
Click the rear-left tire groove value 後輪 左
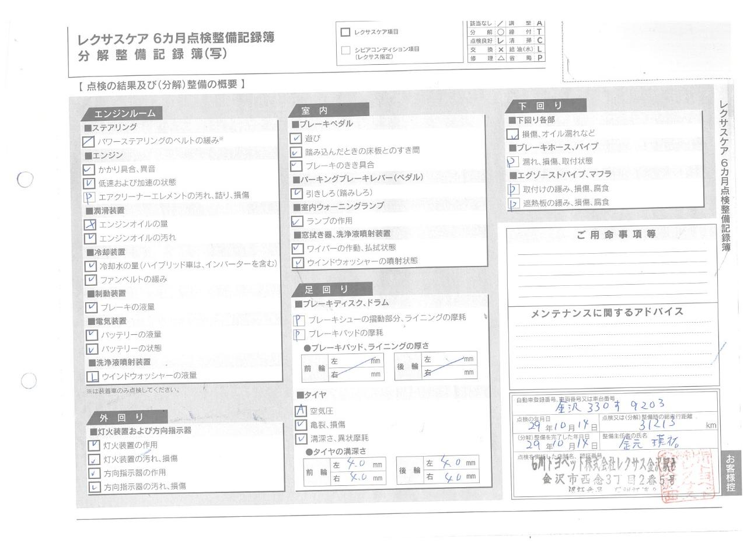pos(451,464)
